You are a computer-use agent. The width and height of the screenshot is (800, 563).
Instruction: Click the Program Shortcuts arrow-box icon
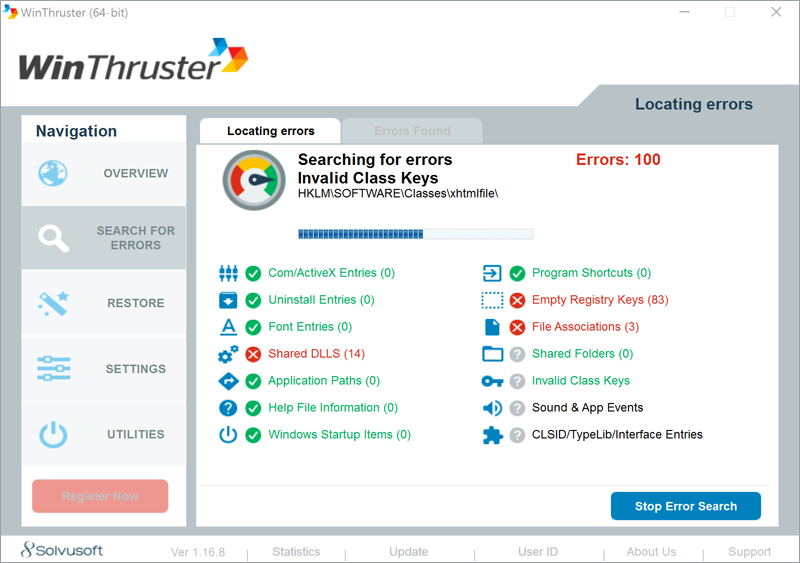pyautogui.click(x=492, y=273)
